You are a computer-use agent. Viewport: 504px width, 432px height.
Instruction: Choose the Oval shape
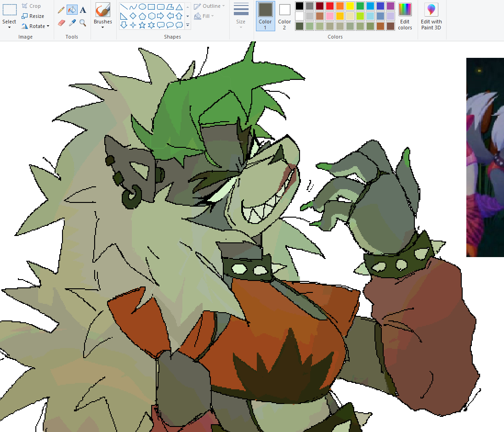point(142,6)
